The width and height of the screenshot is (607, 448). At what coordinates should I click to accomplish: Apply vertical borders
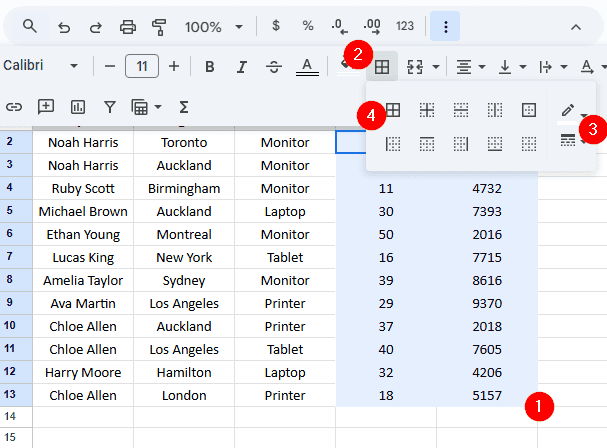coord(495,110)
